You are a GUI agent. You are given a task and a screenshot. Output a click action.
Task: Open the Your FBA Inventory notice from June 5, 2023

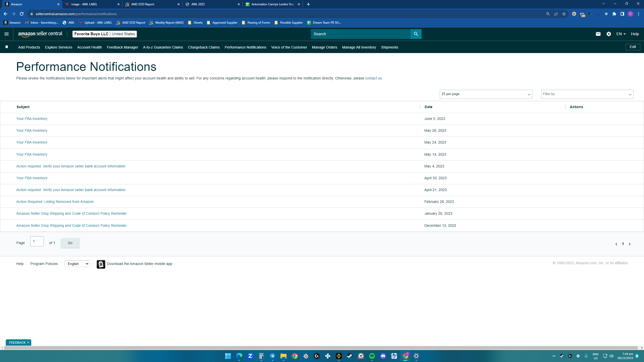(x=32, y=119)
